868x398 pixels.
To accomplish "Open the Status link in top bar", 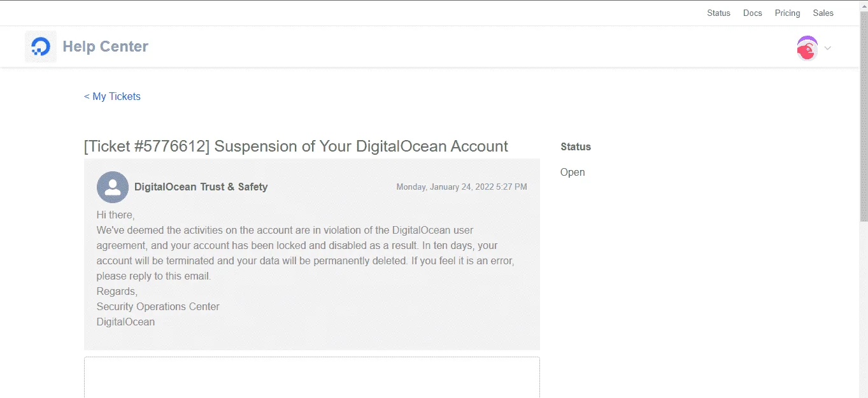I will tap(718, 13).
